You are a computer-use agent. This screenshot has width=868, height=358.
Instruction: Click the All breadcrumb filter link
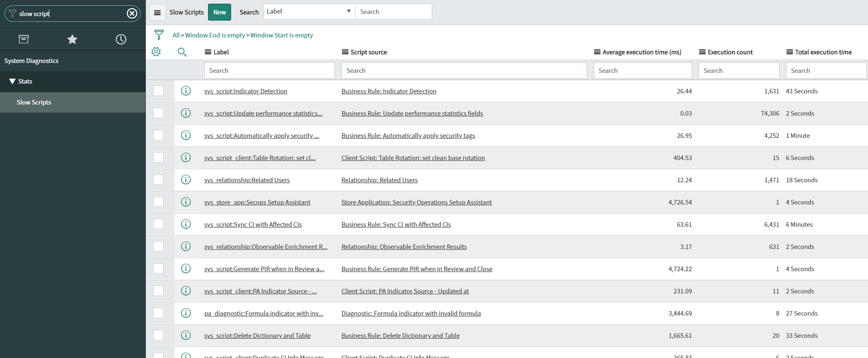coord(176,35)
